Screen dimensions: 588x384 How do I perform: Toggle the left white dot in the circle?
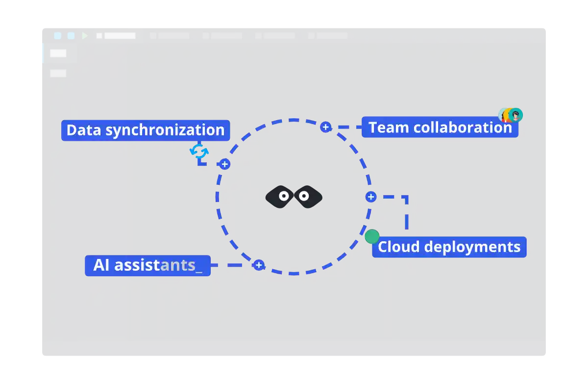click(x=283, y=196)
